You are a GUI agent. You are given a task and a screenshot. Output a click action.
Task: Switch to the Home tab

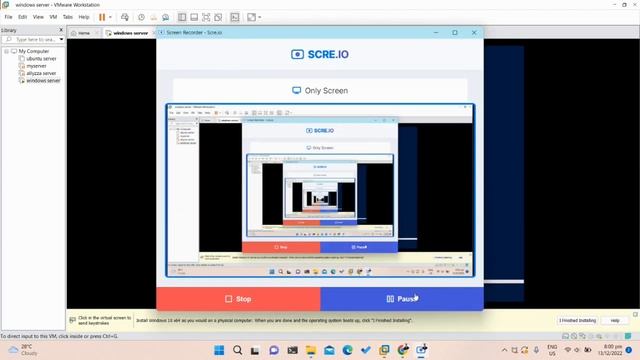pos(84,33)
